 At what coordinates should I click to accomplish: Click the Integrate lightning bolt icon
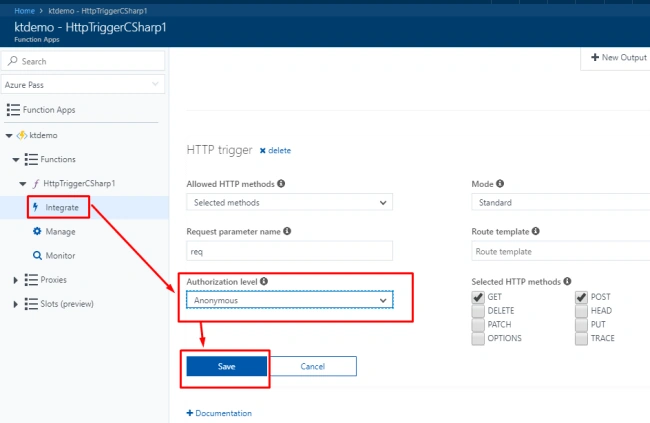(36, 207)
